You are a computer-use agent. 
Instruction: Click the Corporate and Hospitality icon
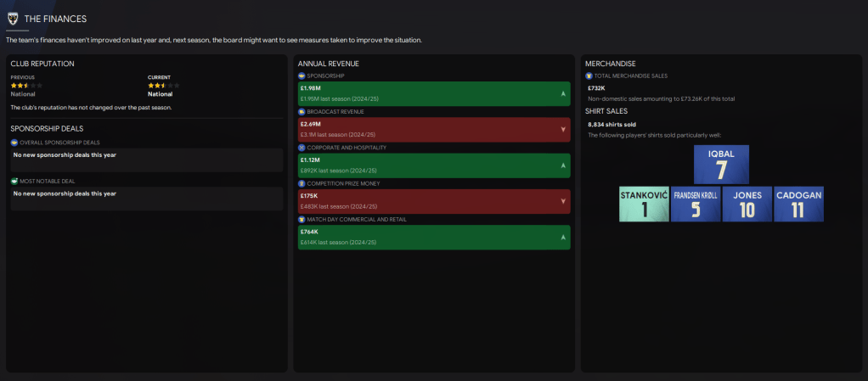(x=302, y=148)
